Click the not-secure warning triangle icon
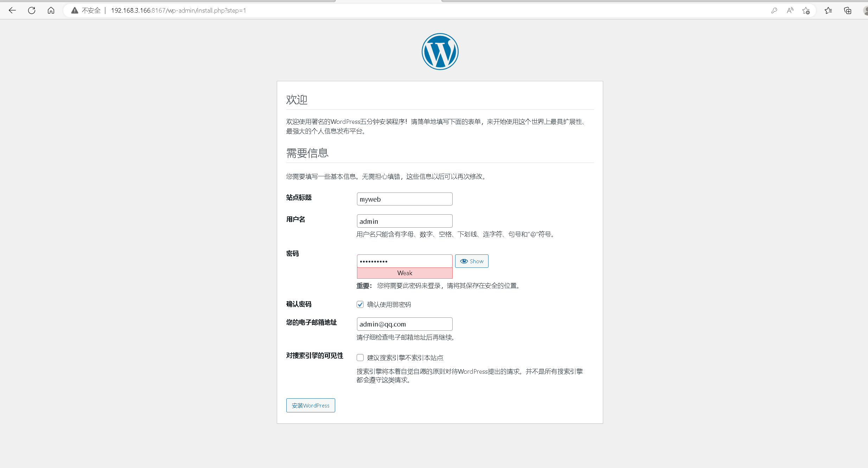 click(x=75, y=11)
